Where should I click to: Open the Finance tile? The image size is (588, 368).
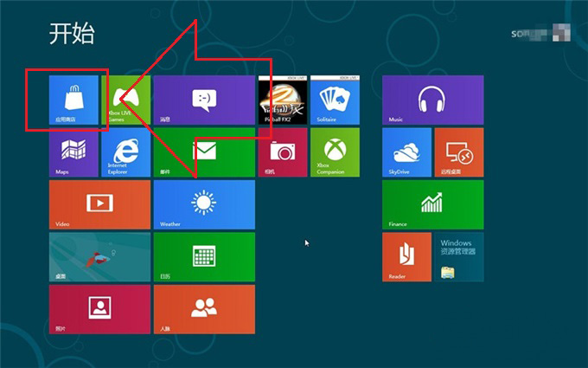point(432,204)
